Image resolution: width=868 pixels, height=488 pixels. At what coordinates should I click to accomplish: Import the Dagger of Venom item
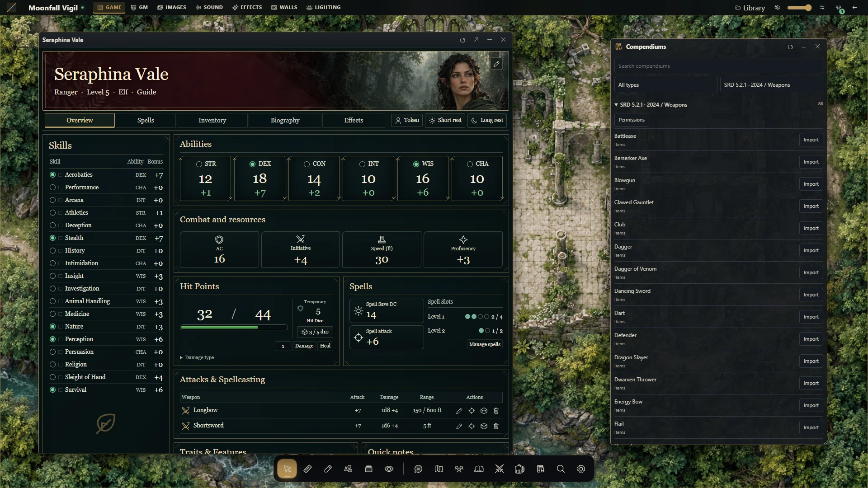811,273
